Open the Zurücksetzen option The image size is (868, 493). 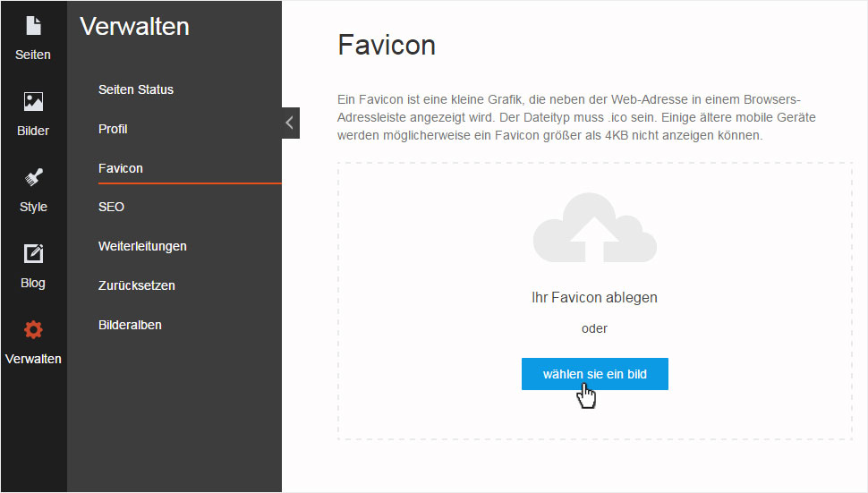click(137, 285)
